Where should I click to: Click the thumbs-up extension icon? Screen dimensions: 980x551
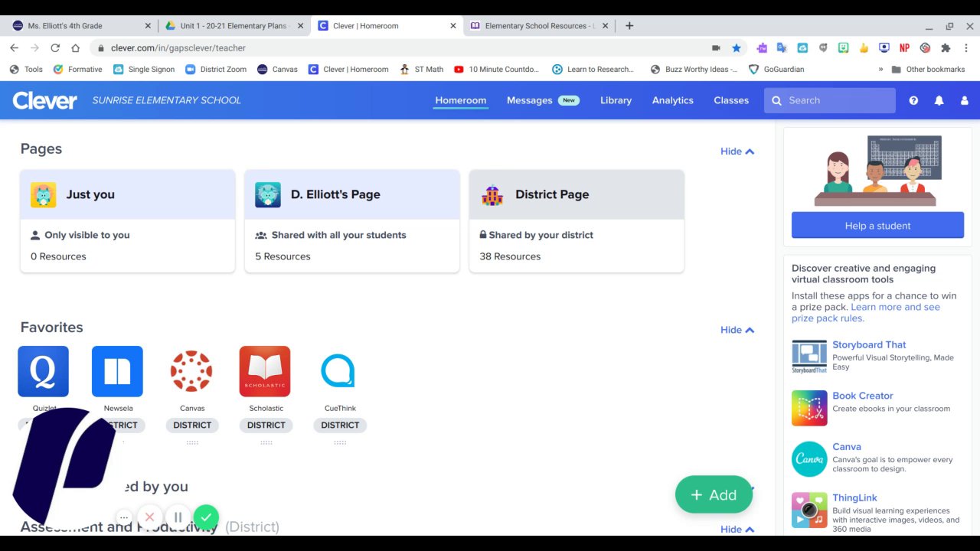864,47
